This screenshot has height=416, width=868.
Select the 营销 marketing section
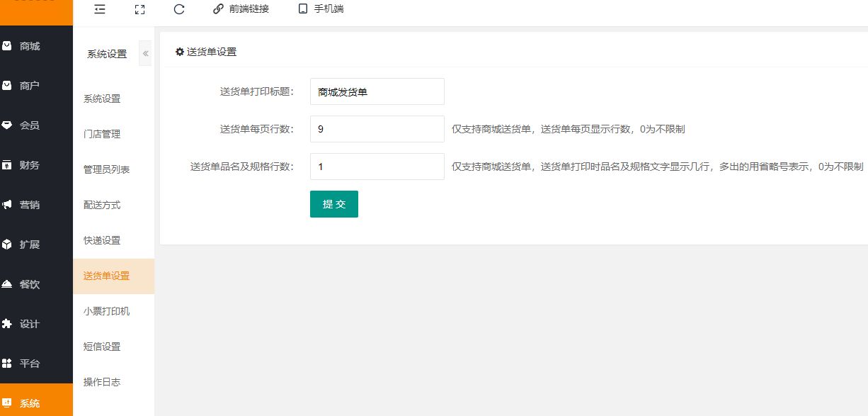[x=30, y=205]
